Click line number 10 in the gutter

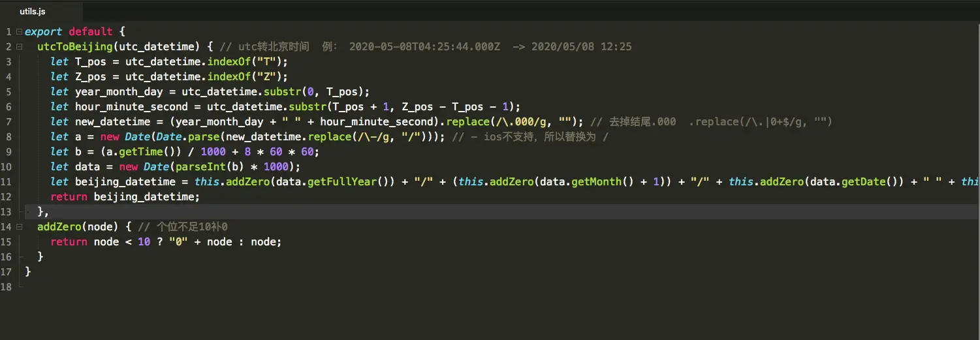[6, 166]
